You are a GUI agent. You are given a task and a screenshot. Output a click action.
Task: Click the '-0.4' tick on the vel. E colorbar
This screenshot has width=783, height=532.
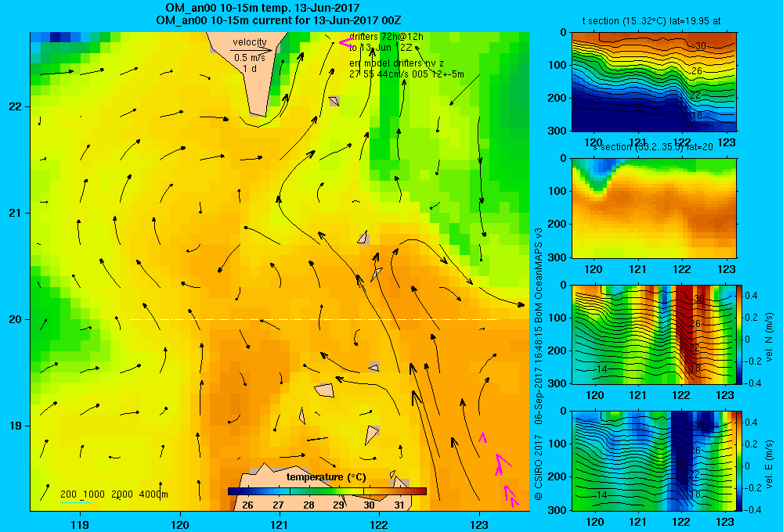(x=752, y=509)
